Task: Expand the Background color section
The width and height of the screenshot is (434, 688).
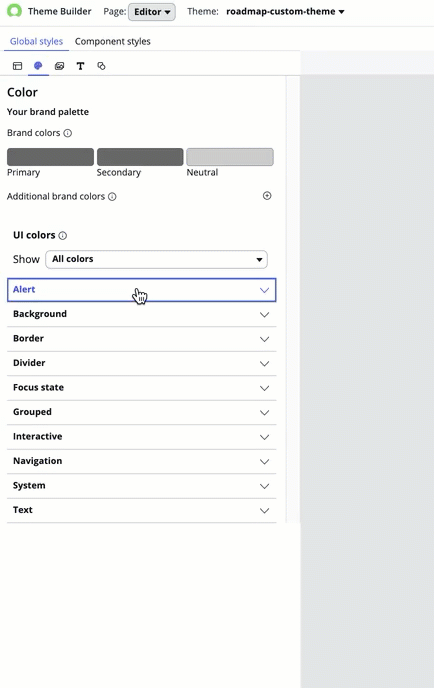Action: [141, 314]
